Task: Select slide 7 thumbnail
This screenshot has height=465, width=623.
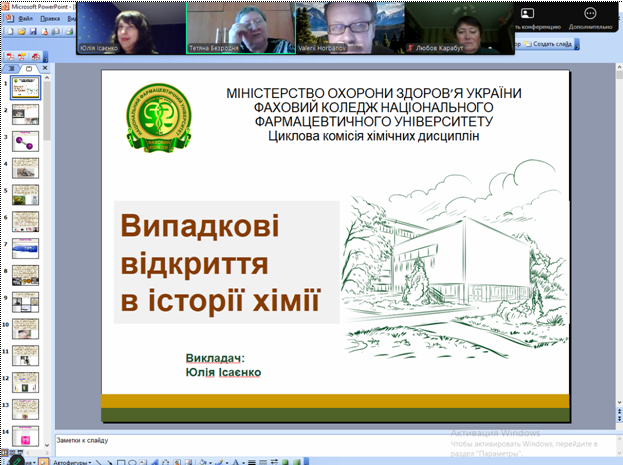Action: tap(25, 248)
